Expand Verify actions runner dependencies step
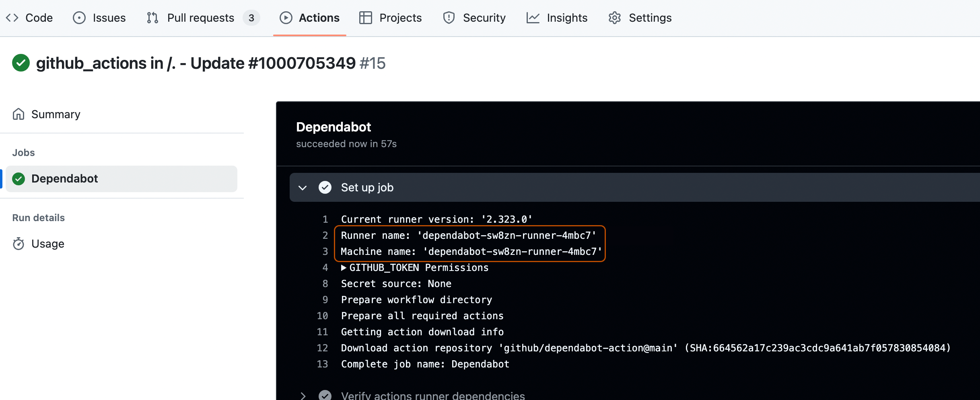This screenshot has height=400, width=980. 303,395
